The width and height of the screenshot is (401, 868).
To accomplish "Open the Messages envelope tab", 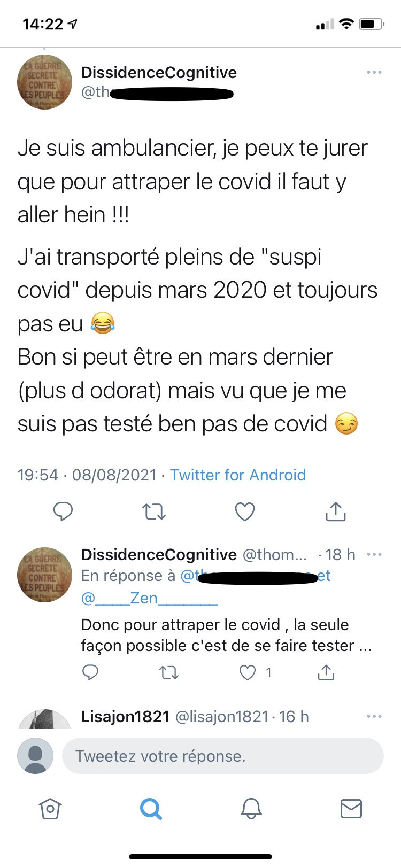I will (x=351, y=809).
